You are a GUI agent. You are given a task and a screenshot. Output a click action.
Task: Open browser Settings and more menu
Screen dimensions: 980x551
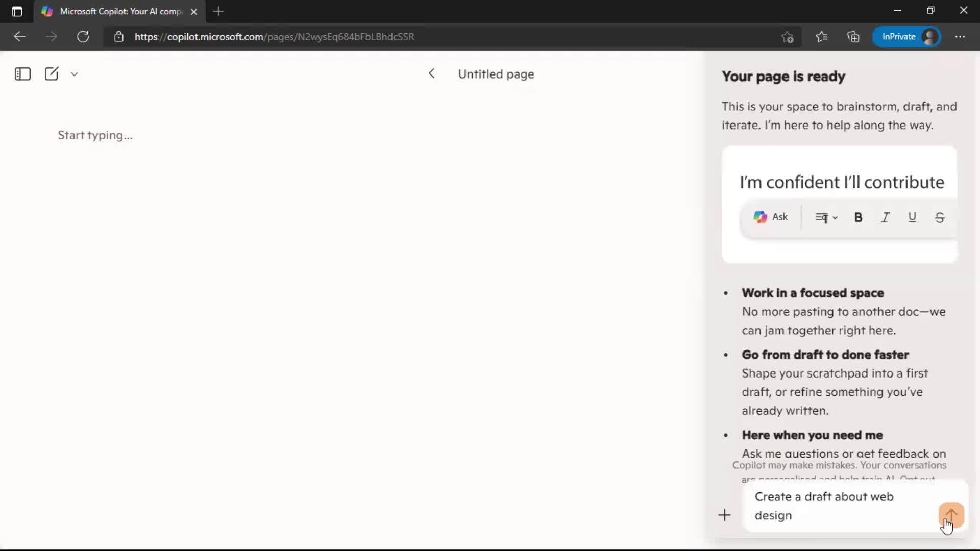pos(960,37)
